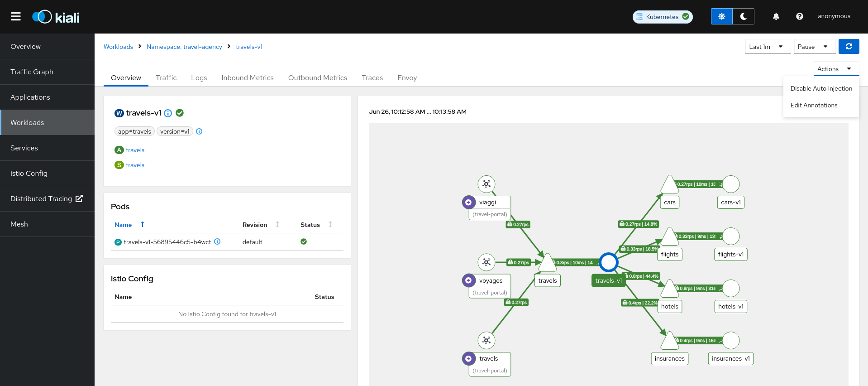Open the Last 1m time range dropdown

pos(767,47)
